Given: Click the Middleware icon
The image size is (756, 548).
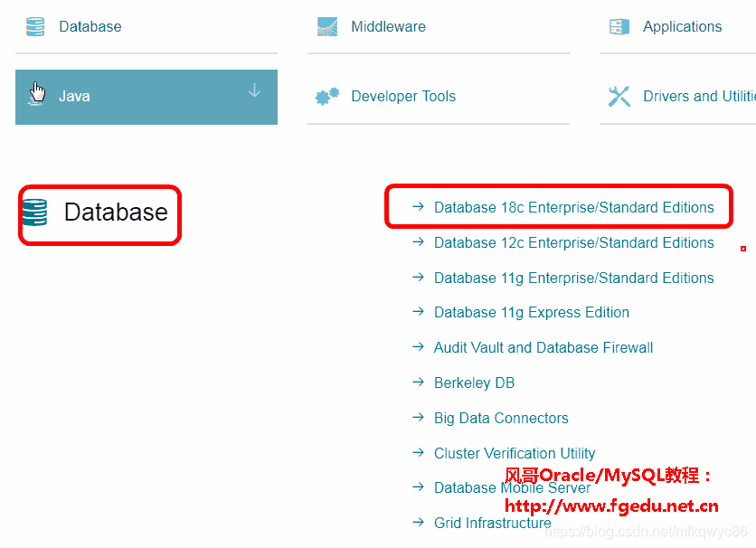Looking at the screenshot, I should tap(327, 26).
